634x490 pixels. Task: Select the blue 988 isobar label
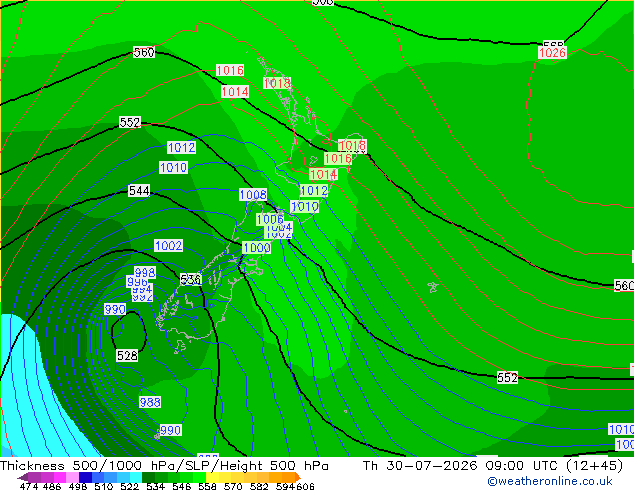pos(150,402)
